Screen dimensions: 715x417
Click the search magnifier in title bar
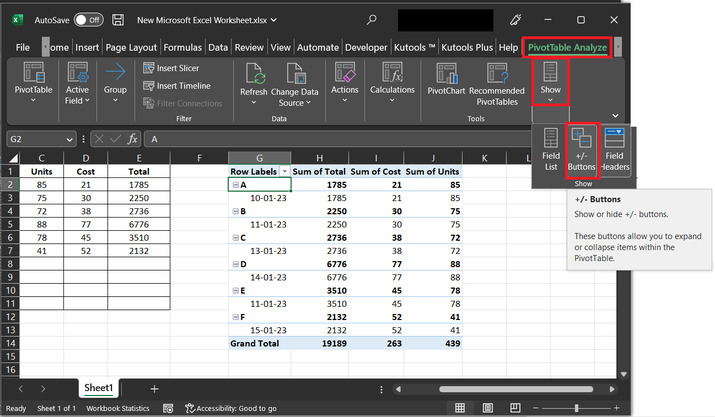372,19
